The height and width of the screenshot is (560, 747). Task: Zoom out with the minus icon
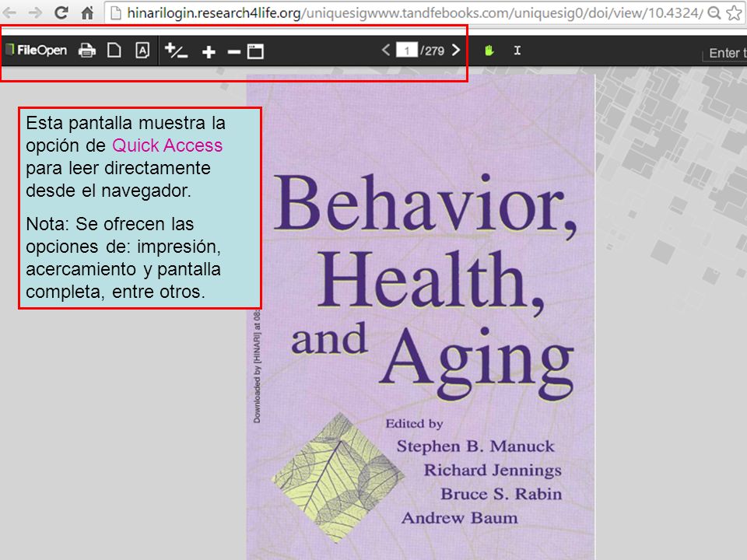234,52
